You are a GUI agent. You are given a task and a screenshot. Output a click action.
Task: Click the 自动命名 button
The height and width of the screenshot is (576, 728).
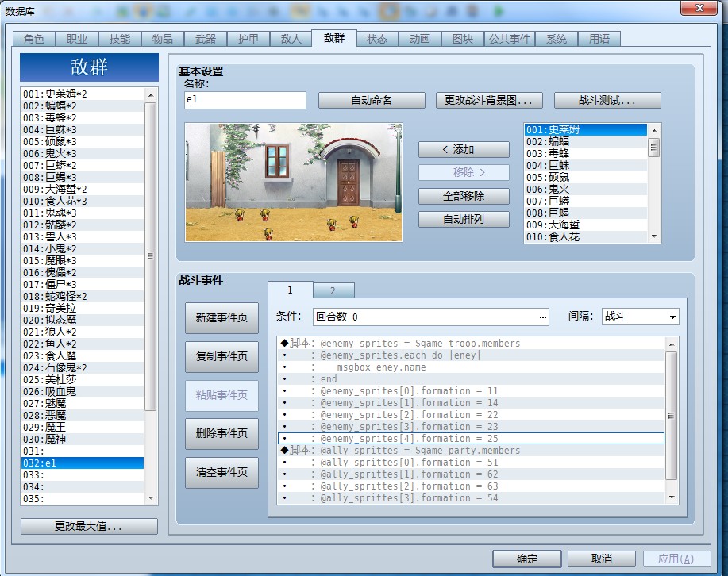[372, 100]
